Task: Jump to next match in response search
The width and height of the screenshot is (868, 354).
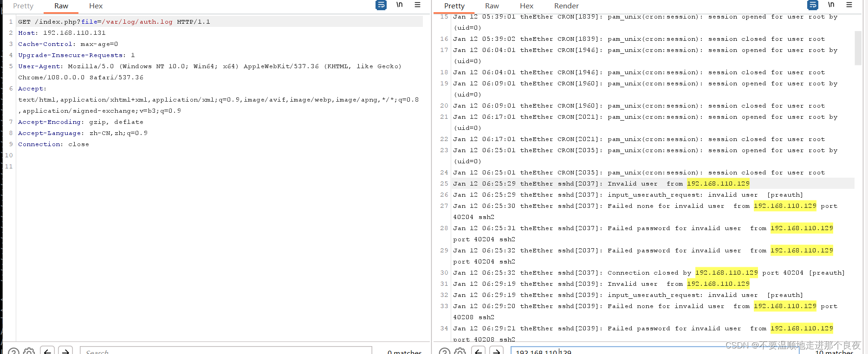Action: (x=497, y=351)
